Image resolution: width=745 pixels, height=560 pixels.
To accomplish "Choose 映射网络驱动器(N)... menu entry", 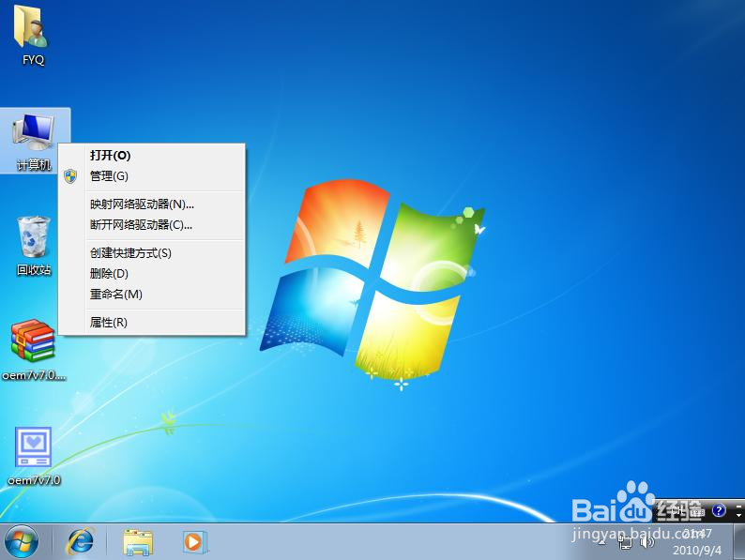I will click(151, 204).
